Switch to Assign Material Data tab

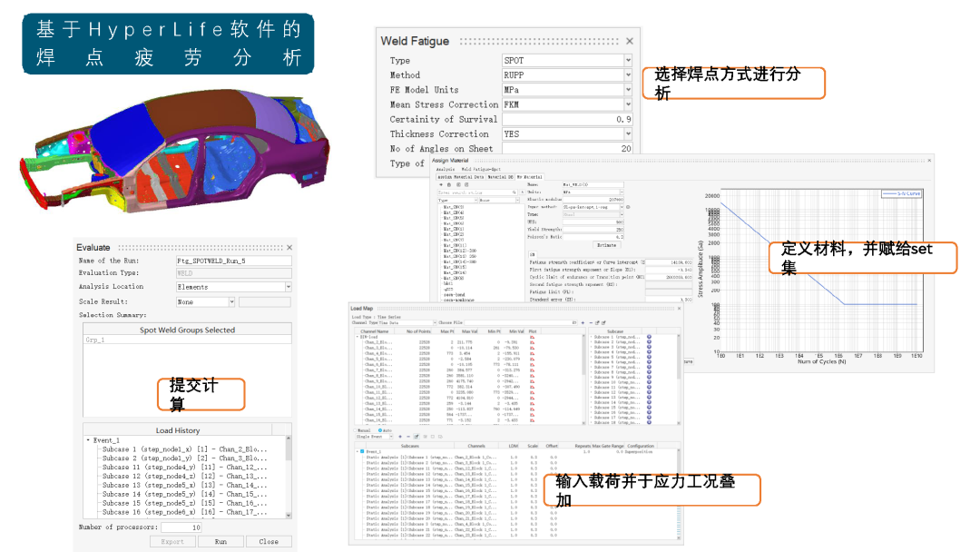click(461, 177)
